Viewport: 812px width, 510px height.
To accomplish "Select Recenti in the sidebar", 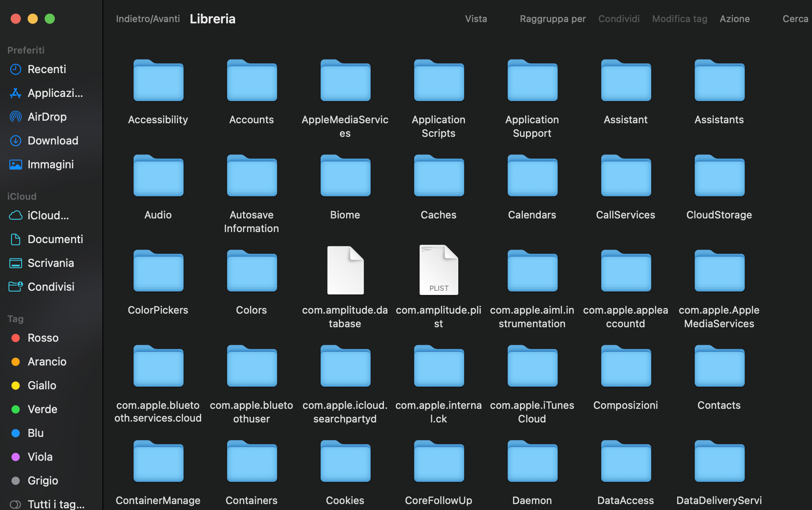I will [x=47, y=69].
